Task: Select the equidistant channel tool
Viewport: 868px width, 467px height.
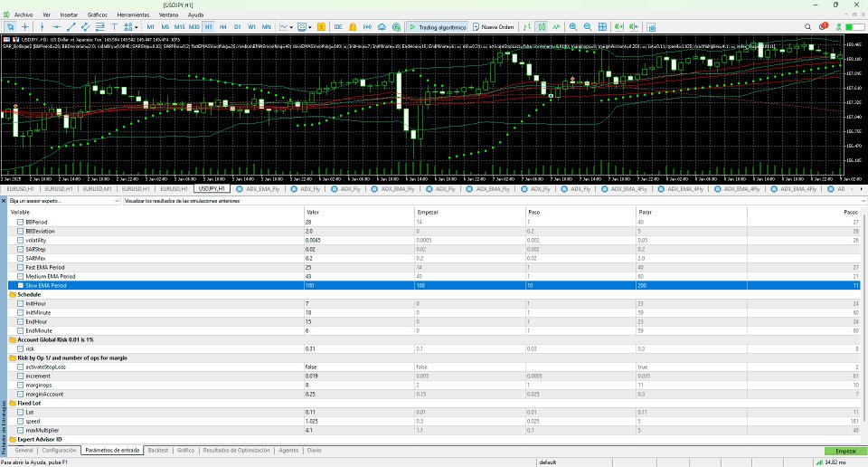Action: (x=85, y=26)
